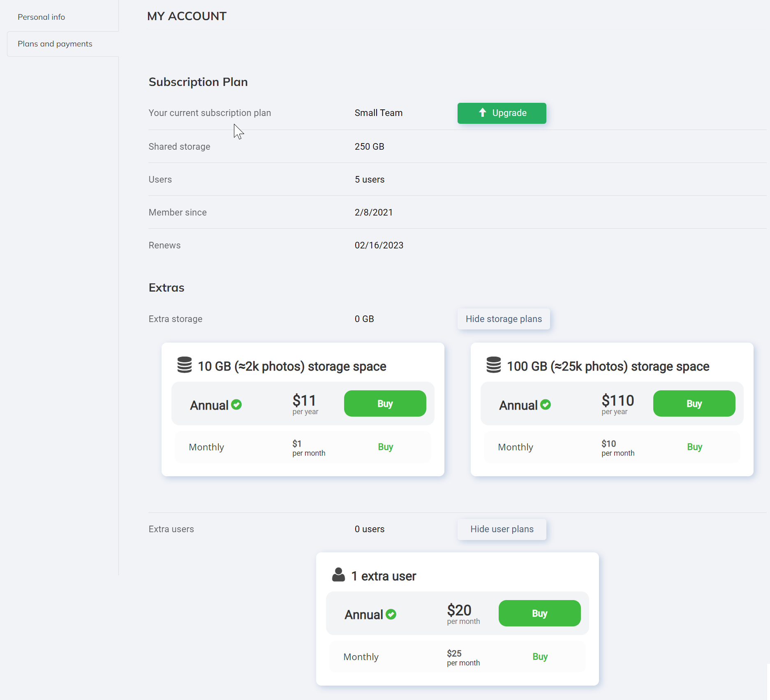Click Buy link for $10 monthly storage

694,447
